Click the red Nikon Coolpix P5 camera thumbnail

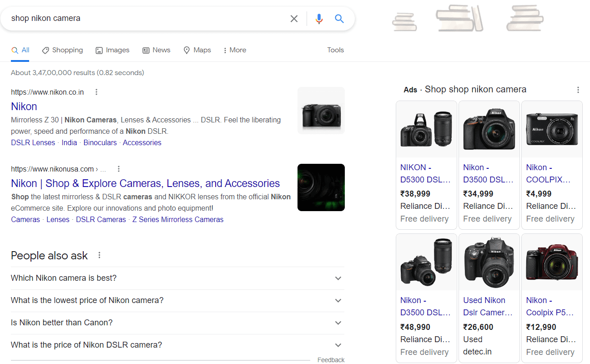(x=552, y=263)
